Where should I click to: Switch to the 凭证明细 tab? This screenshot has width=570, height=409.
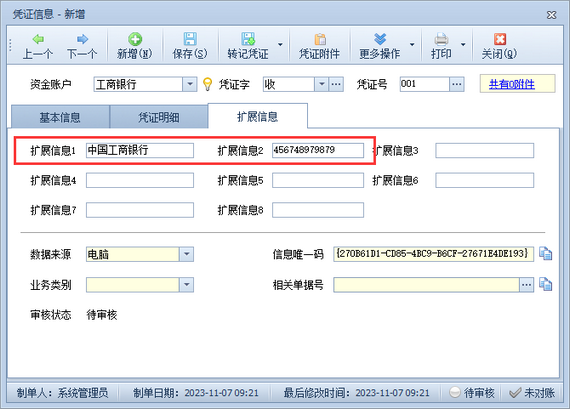point(159,117)
